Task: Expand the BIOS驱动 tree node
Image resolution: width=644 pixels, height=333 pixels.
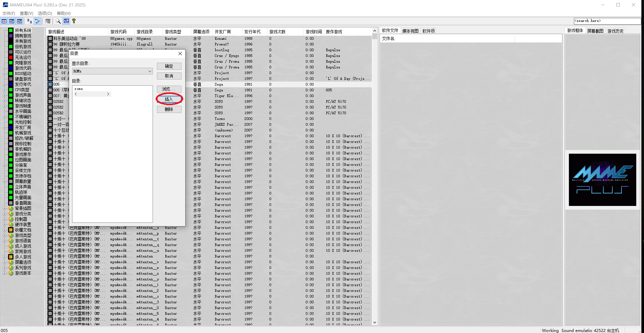Action: pyautogui.click(x=4, y=73)
